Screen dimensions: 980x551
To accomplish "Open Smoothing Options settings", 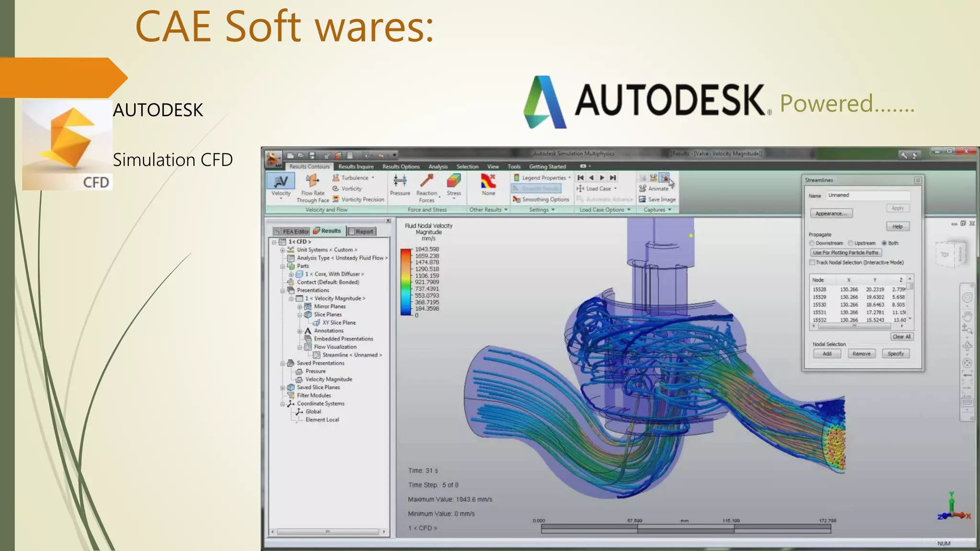I will pyautogui.click(x=541, y=199).
